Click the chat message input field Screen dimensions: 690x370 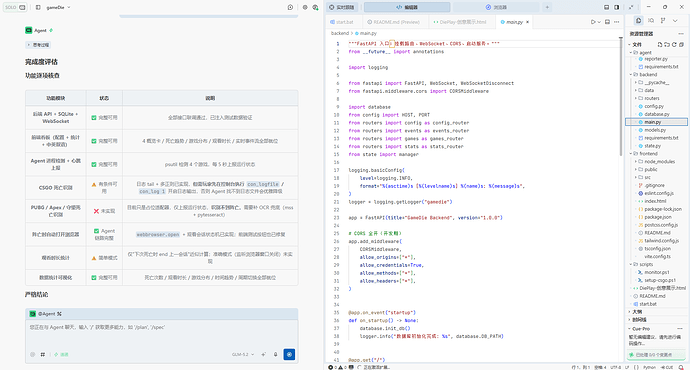click(161, 334)
